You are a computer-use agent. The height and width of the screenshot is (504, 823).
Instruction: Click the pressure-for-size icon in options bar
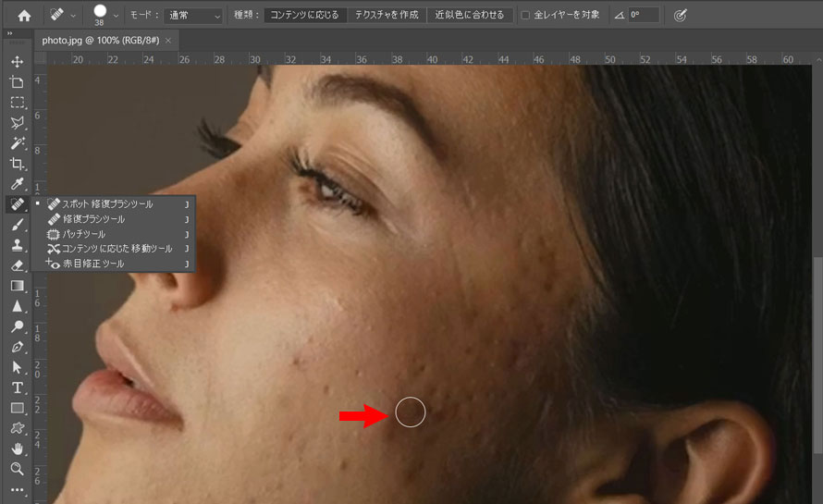(x=680, y=16)
